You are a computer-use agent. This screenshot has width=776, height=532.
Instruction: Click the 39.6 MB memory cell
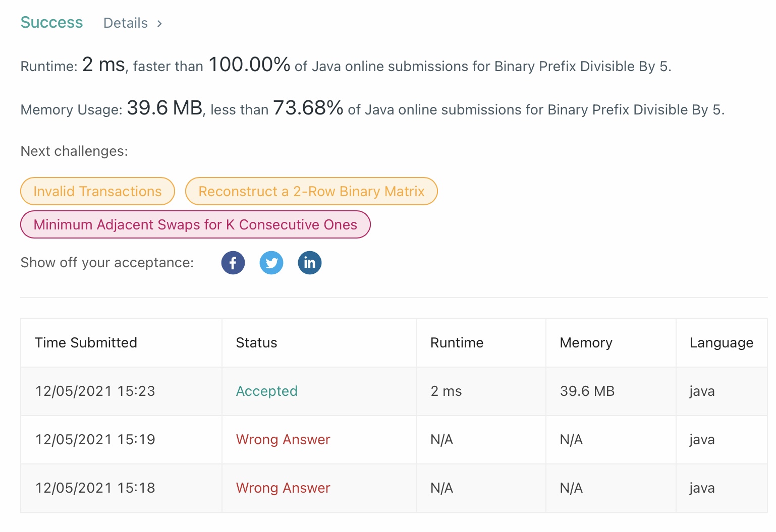587,391
